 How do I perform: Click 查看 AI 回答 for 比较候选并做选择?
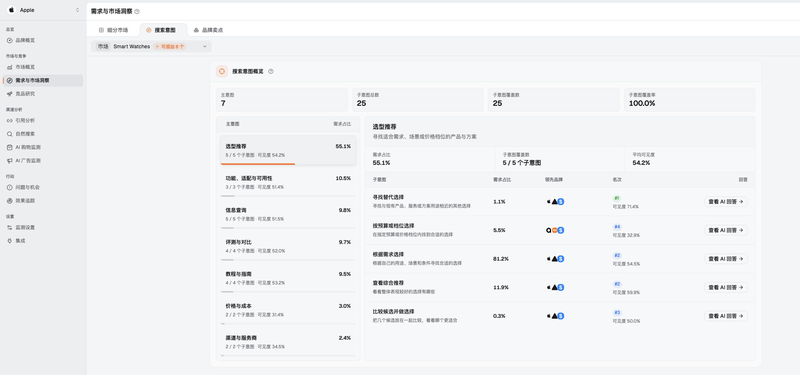point(726,316)
